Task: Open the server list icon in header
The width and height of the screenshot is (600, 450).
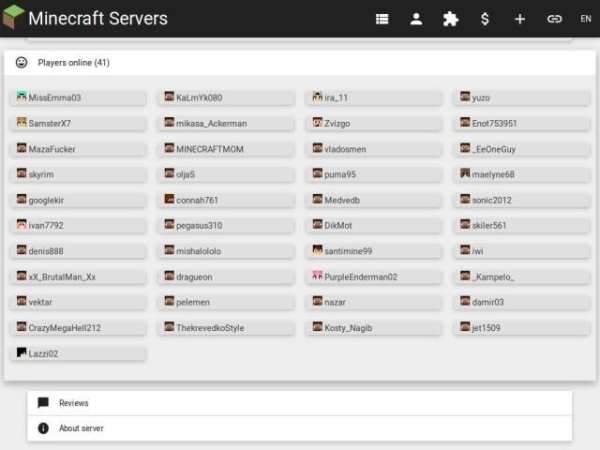Action: pos(382,19)
